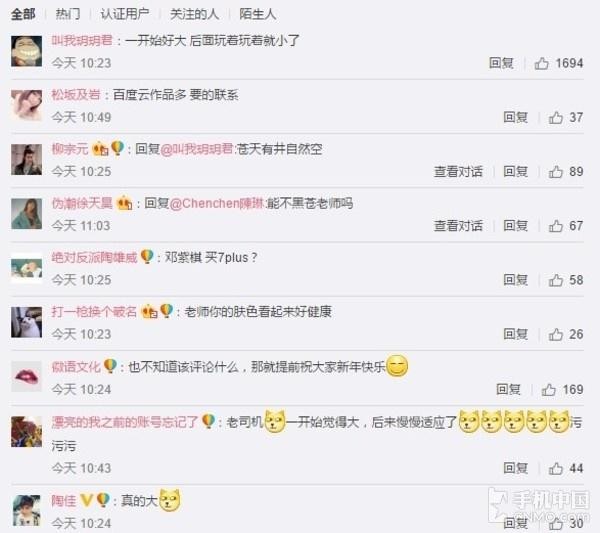
Task: Click username 陶佳 at the bottom
Action: [64, 500]
